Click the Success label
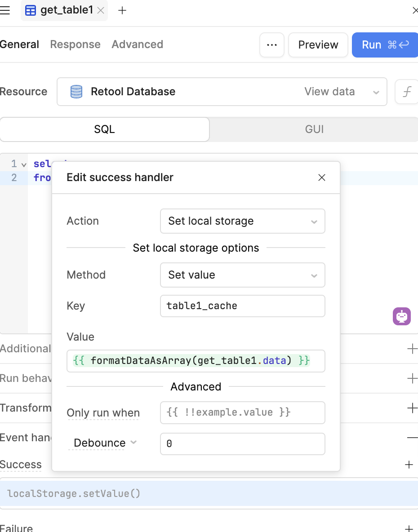 tap(21, 465)
